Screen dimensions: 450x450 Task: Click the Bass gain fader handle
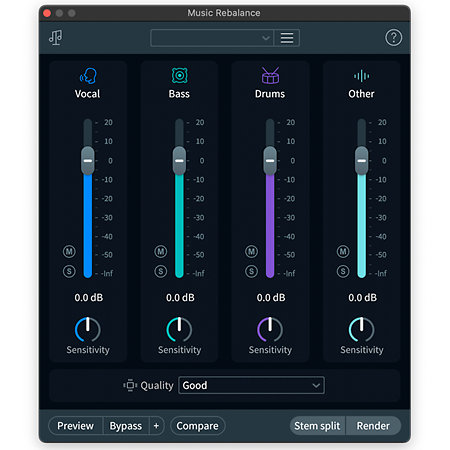pyautogui.click(x=179, y=161)
